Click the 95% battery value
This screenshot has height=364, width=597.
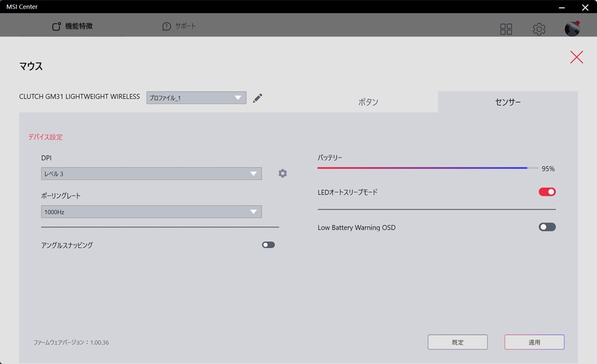[x=548, y=169]
